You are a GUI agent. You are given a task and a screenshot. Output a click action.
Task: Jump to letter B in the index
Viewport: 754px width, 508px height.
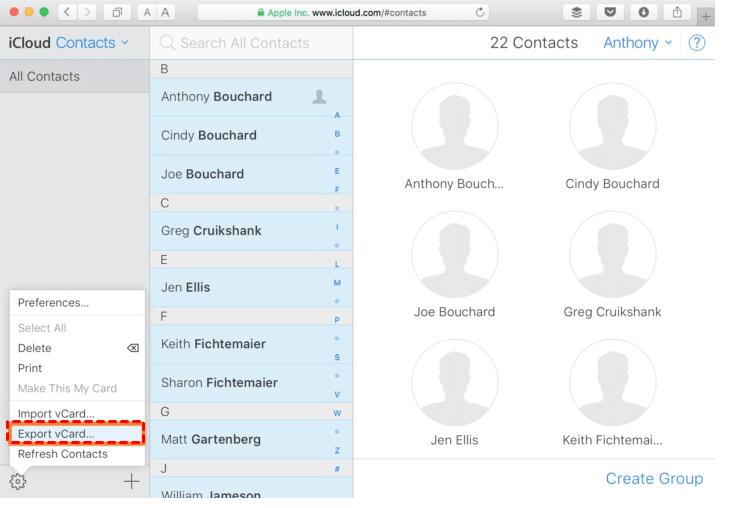coord(337,134)
